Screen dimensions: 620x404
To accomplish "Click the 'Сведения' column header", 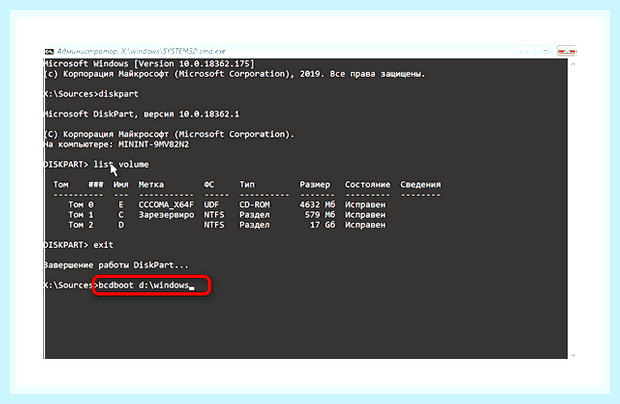I will click(x=420, y=185).
